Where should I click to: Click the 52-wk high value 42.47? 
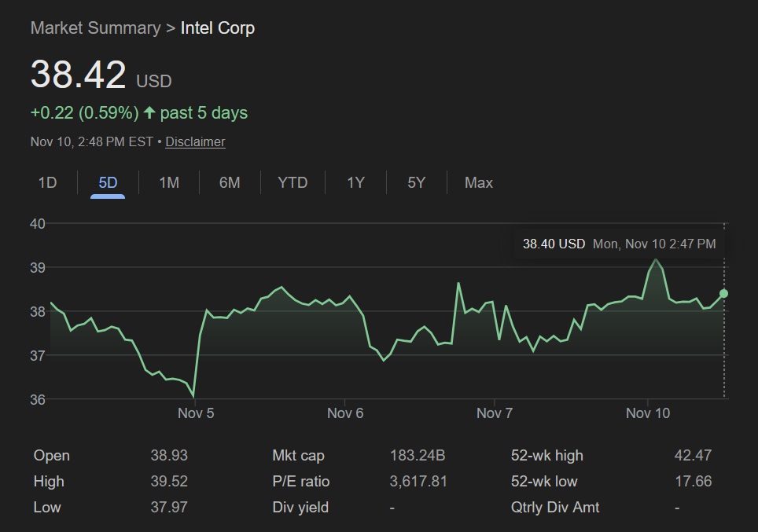pos(693,456)
